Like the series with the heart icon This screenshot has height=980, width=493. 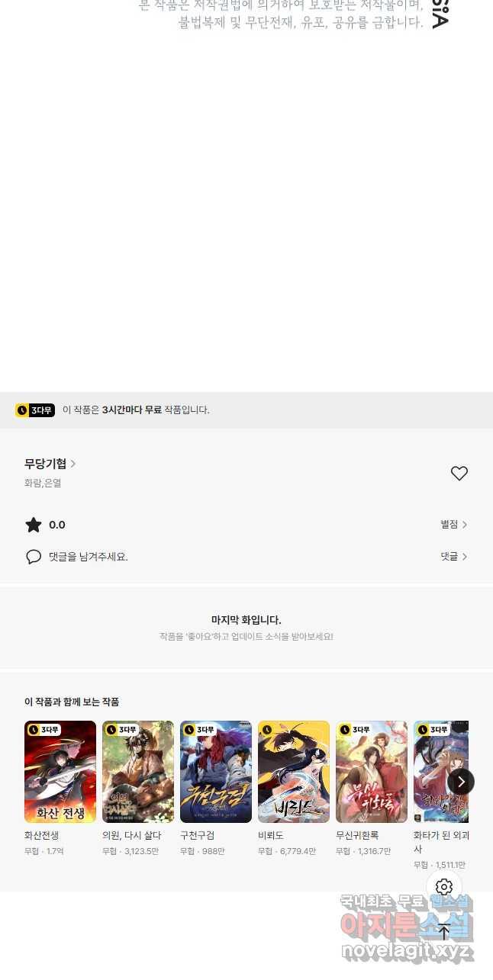[x=459, y=474]
